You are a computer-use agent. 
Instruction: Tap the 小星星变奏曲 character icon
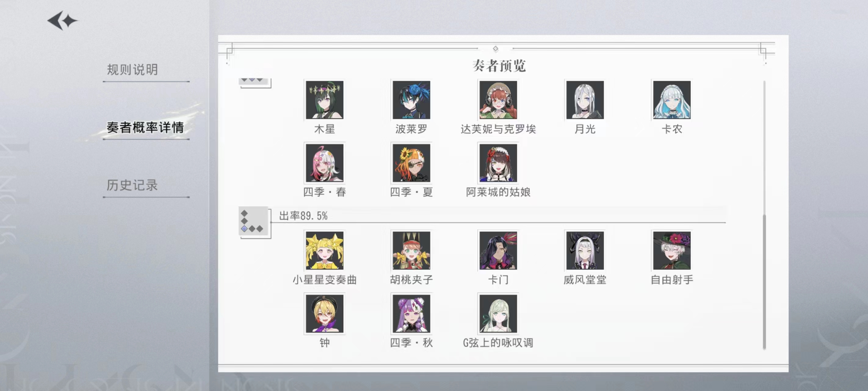pos(324,250)
